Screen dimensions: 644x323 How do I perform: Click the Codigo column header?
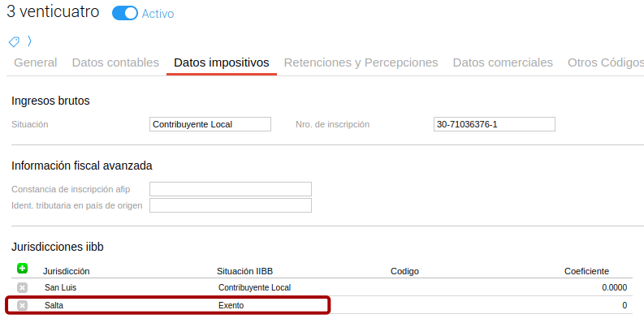pos(404,271)
